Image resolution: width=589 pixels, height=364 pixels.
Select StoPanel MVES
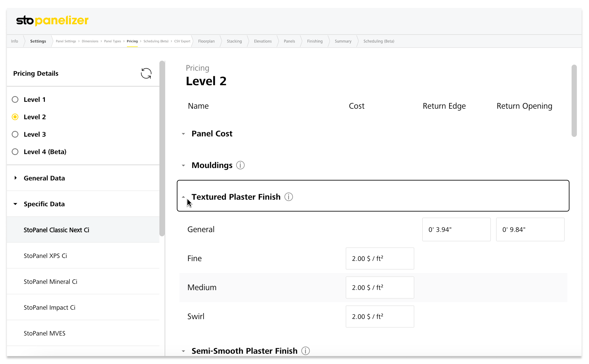[83, 333]
